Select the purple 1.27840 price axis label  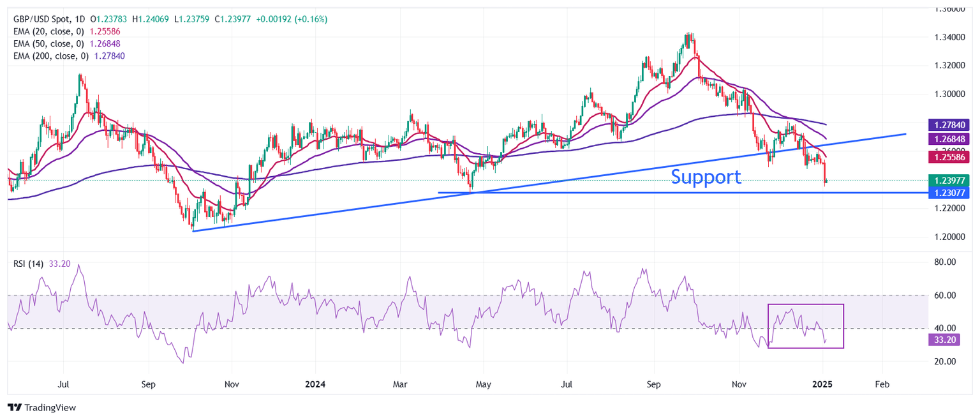coord(949,124)
